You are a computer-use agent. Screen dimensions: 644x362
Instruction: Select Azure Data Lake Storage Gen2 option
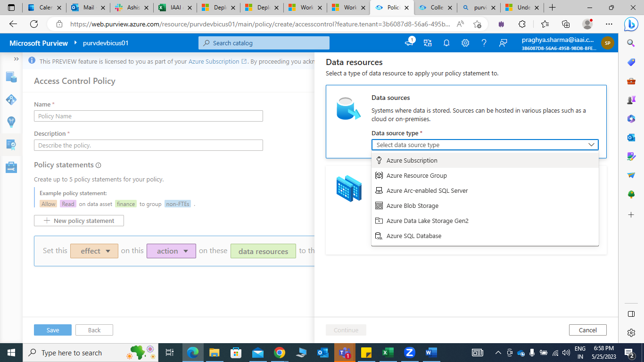[x=485, y=221]
